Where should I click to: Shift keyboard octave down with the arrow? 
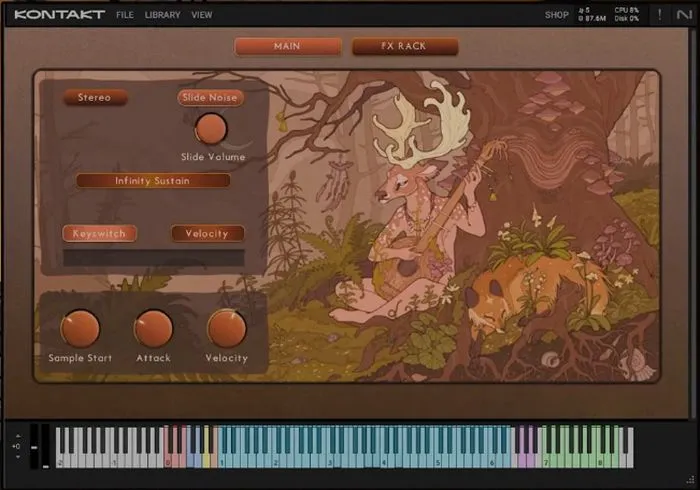tap(18, 457)
